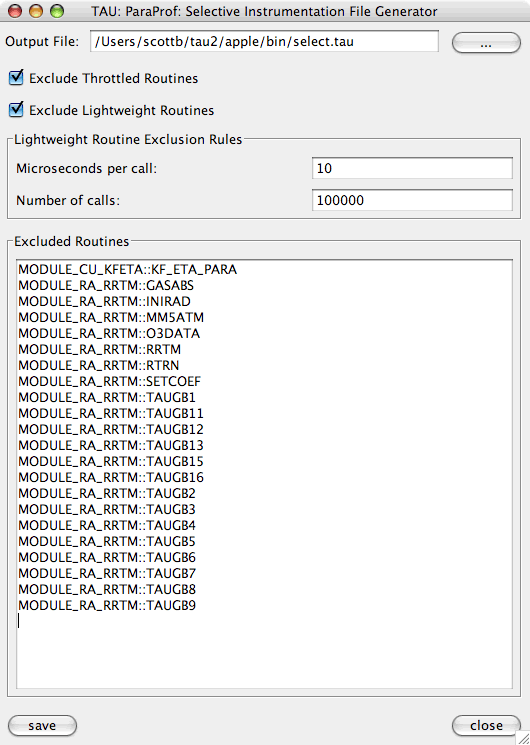Select line MODULE_RA_RRTM::TAUGB3
The image size is (530, 745).
pos(106,509)
